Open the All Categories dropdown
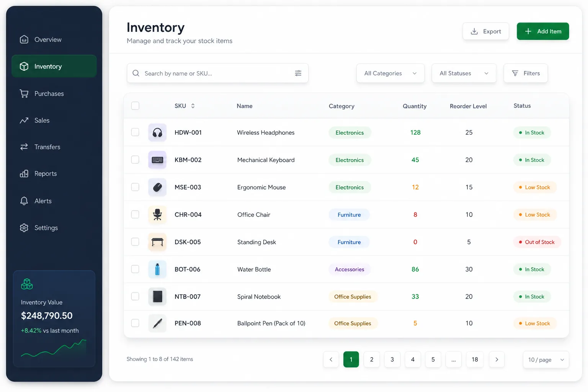The image size is (588, 392). point(390,73)
